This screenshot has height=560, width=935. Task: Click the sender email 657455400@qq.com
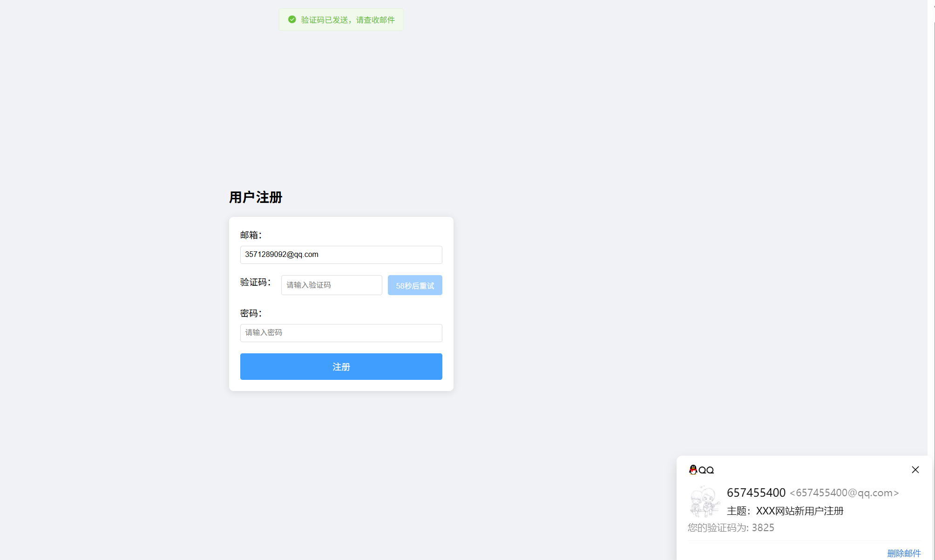coord(844,493)
